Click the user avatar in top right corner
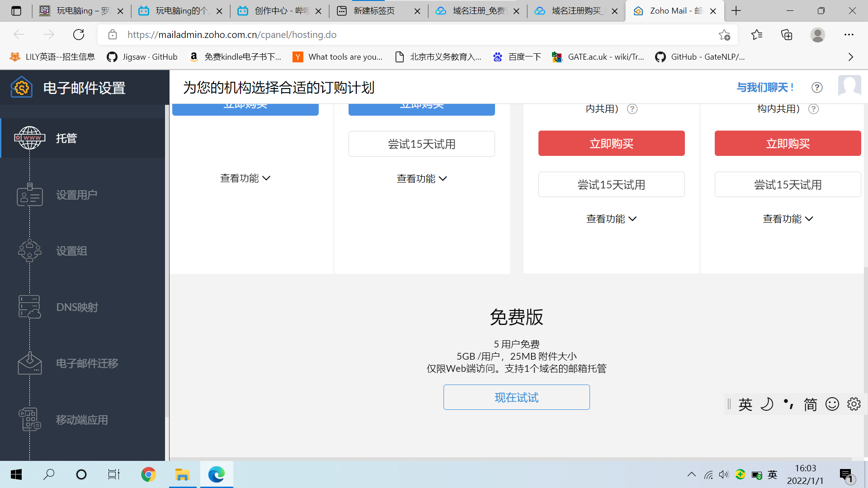 pos(849,86)
